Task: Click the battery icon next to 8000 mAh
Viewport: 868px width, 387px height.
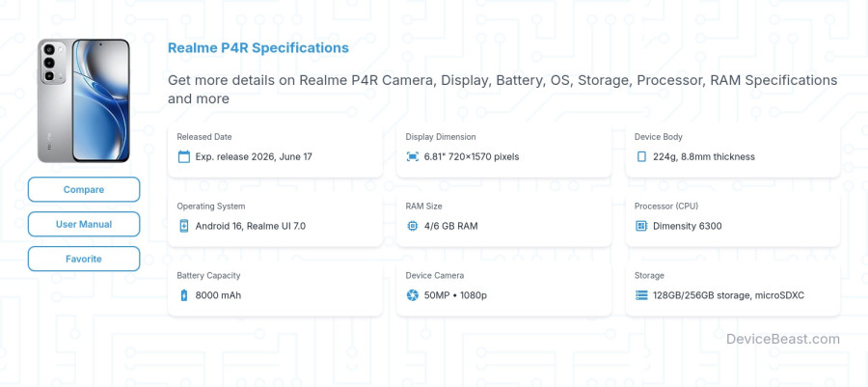Action: [x=184, y=295]
